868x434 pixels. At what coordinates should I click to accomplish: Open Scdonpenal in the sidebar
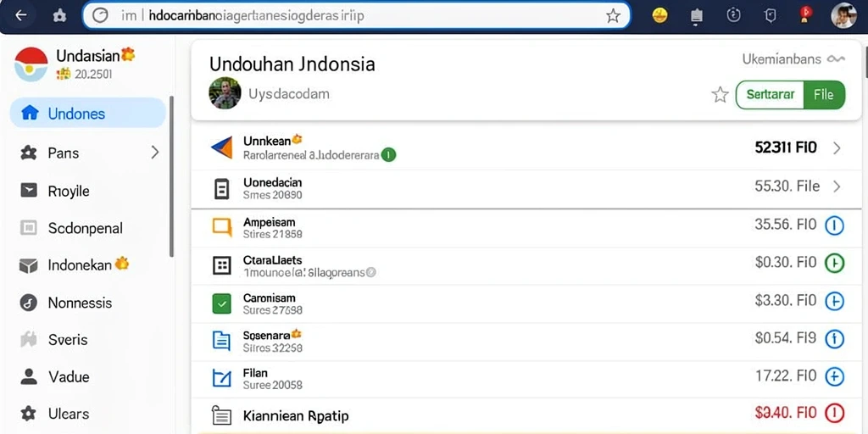pos(88,228)
